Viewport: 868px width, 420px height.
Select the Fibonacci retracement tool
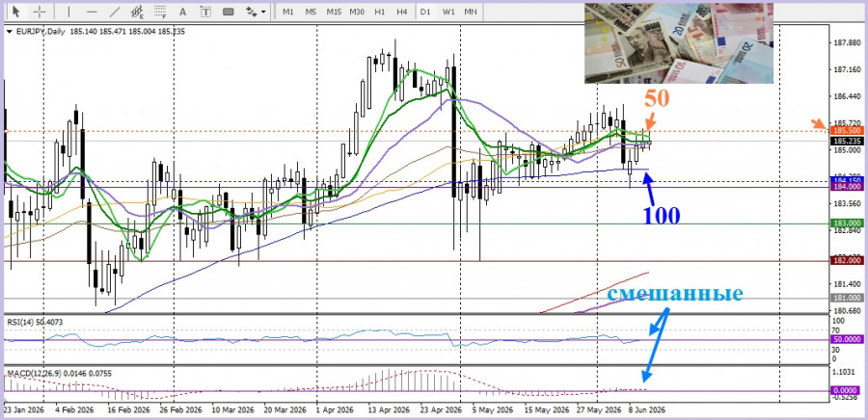160,12
